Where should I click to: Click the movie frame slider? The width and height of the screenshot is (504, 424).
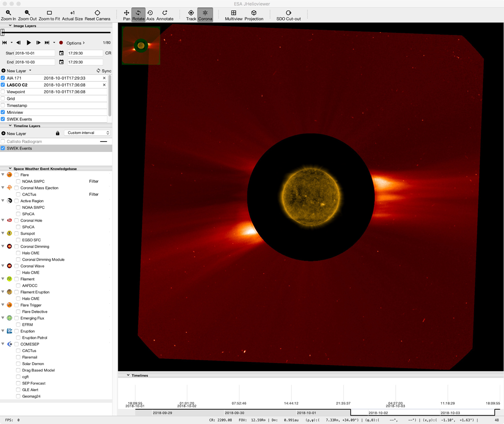click(56, 32)
